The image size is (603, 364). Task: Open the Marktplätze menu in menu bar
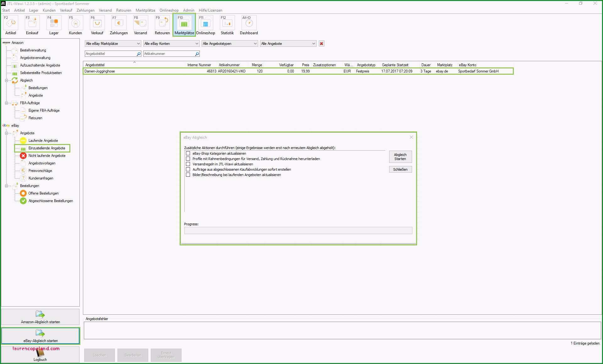point(145,10)
